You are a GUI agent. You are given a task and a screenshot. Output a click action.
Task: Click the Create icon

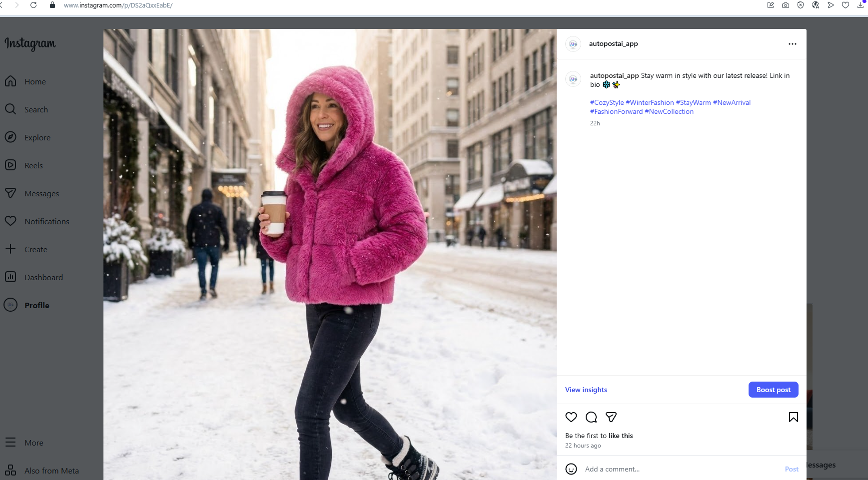click(11, 249)
